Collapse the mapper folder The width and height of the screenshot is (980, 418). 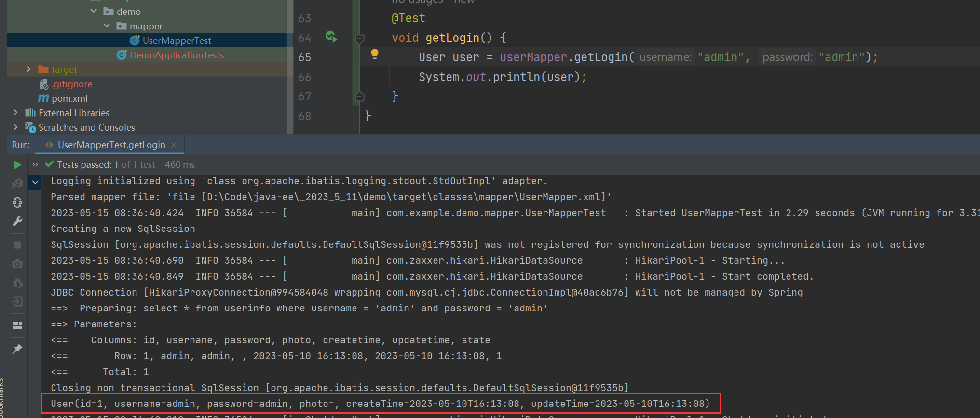click(x=107, y=26)
